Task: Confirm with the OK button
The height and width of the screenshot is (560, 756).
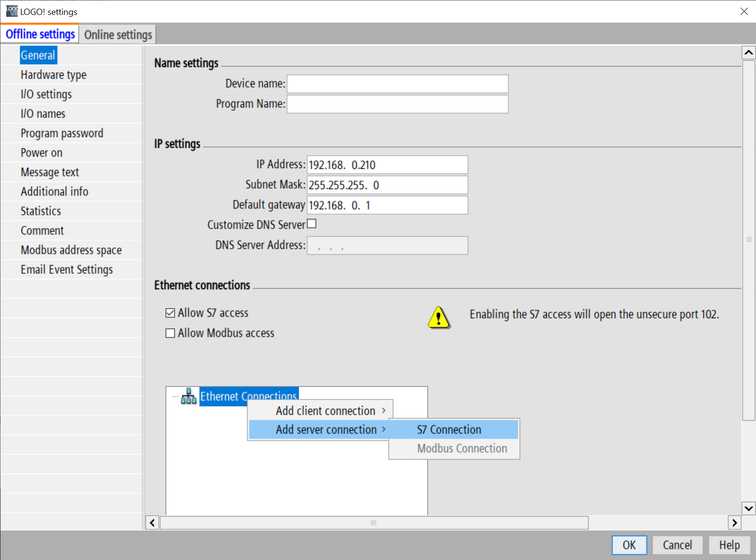Action: 629,545
